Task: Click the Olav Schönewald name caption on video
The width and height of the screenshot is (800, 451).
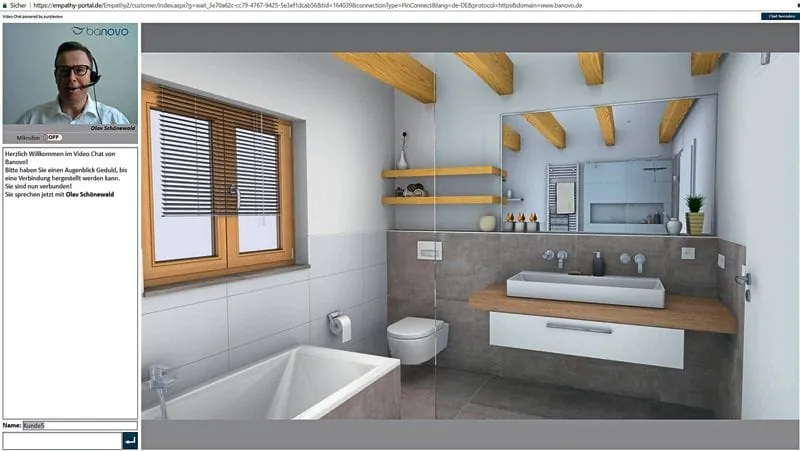Action: tap(110, 128)
